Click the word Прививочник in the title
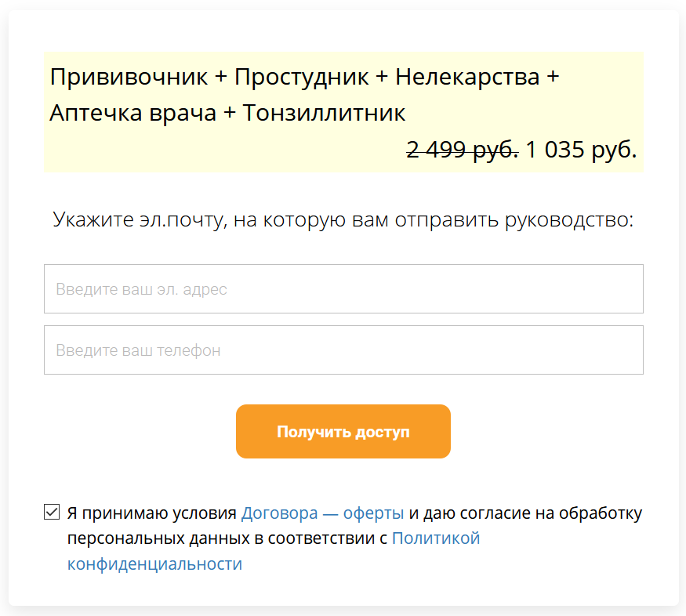The width and height of the screenshot is (686, 616). tap(129, 78)
